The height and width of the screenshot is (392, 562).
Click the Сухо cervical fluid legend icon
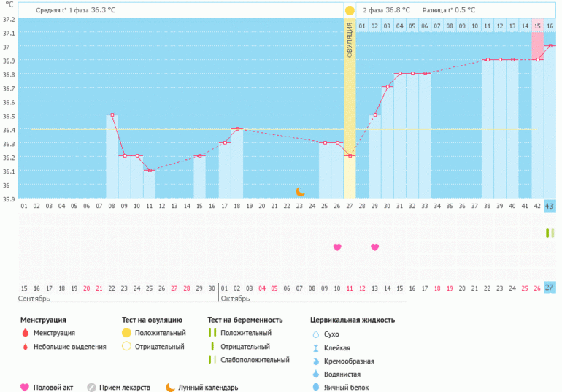315,334
